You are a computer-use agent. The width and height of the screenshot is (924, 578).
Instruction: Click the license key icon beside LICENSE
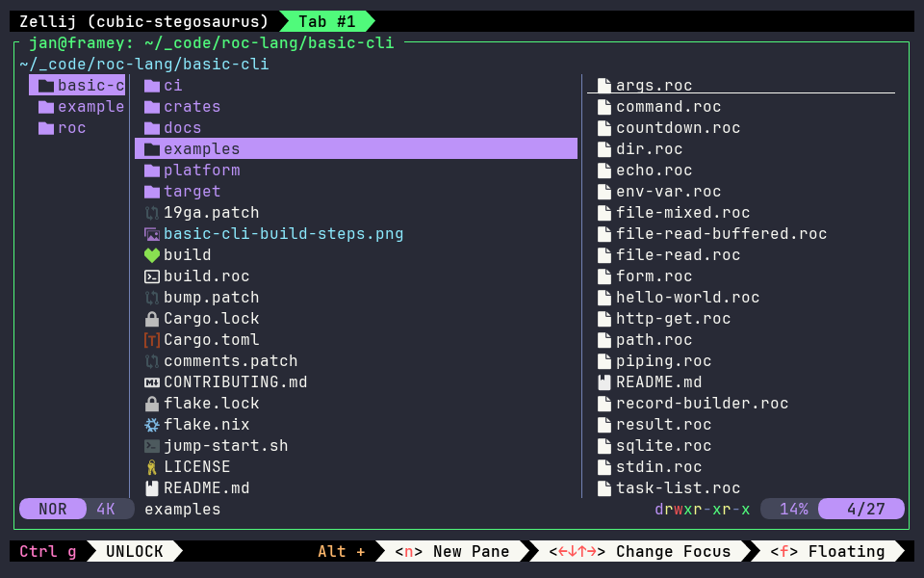coord(151,467)
